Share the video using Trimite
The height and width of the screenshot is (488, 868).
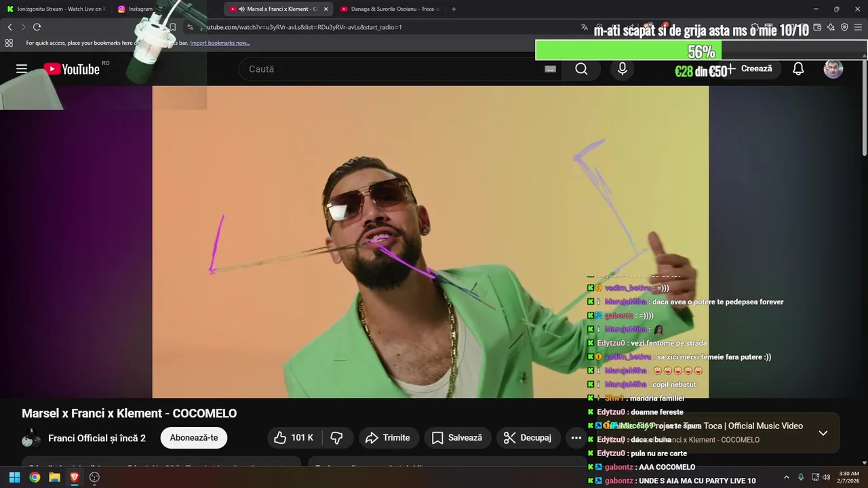[388, 438]
